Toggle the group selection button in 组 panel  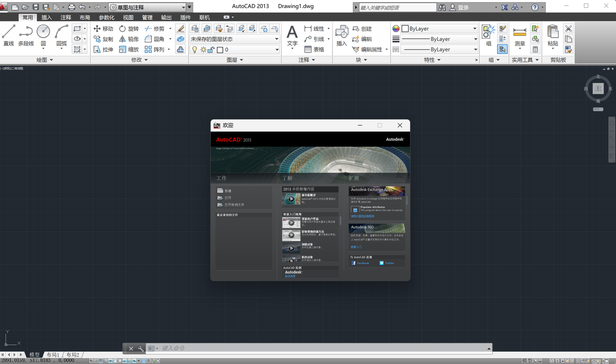503,50
